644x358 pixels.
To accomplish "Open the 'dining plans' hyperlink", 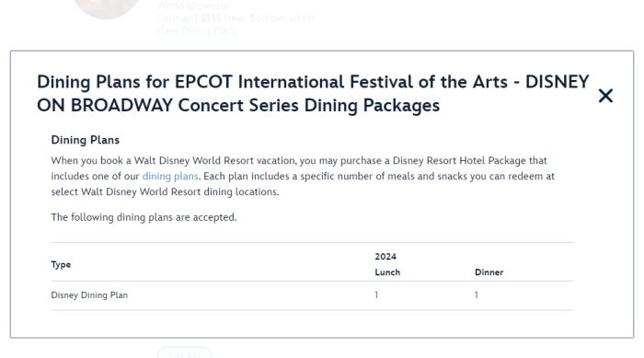I will coord(170,177).
